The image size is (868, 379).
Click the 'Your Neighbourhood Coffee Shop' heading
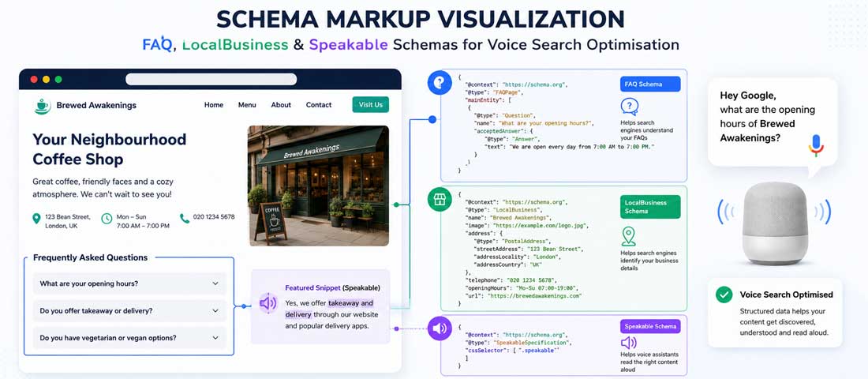click(x=110, y=149)
